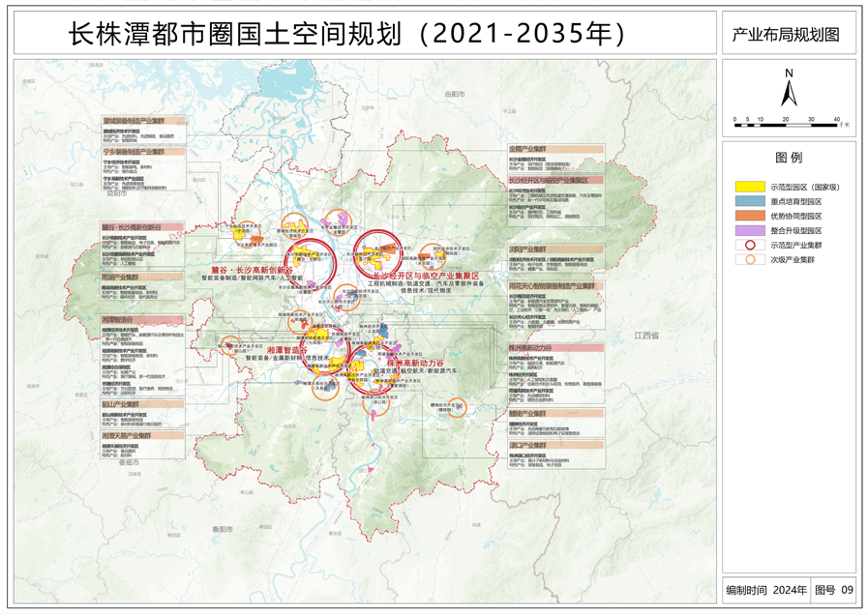
Task: Click the 韶山 orange cluster circle on map
Action: [x=230, y=345]
